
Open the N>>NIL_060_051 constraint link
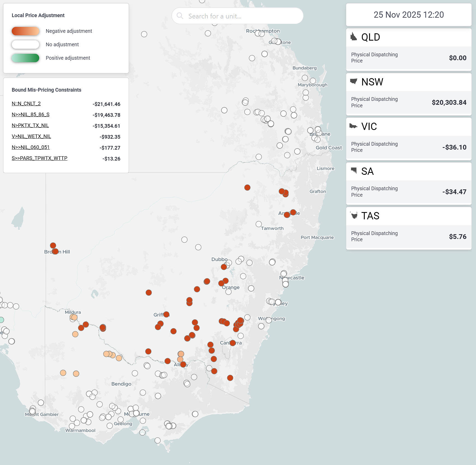[x=31, y=147]
